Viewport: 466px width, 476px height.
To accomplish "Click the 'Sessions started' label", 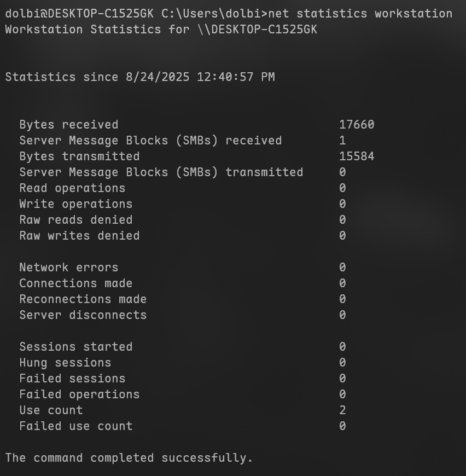I will tap(76, 347).
